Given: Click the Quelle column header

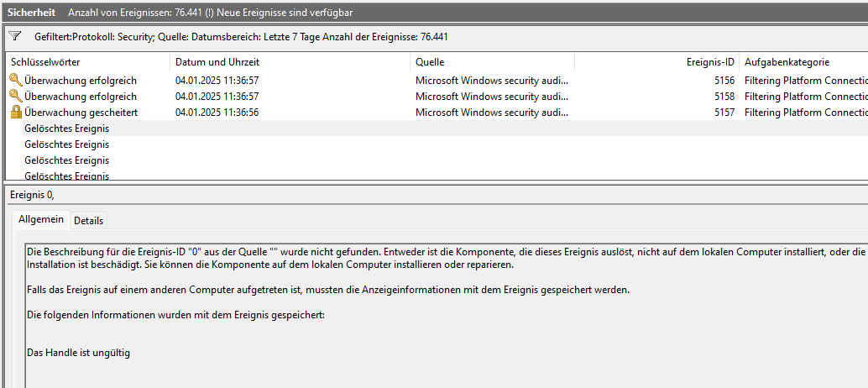Looking at the screenshot, I should coord(430,62).
